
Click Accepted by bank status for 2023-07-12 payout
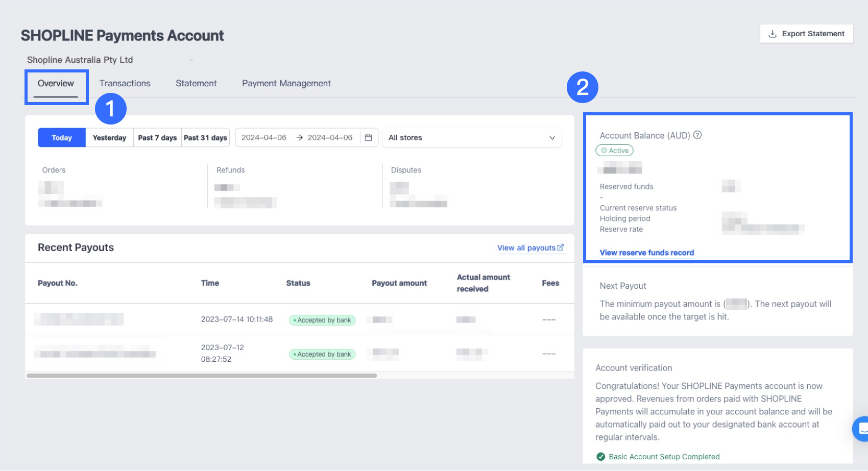[x=322, y=354]
